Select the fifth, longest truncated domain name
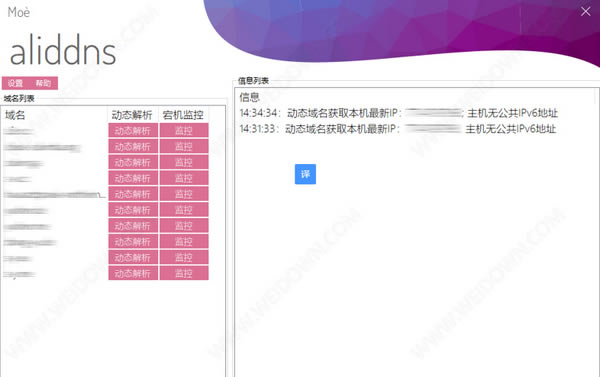Viewport: 600px width, 377px height. point(54,194)
